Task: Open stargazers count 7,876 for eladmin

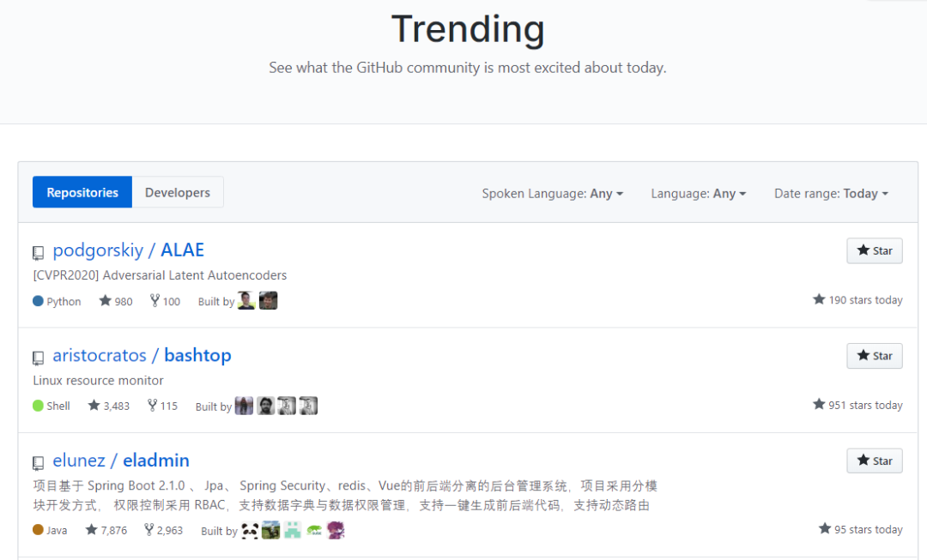Action: coord(106,530)
